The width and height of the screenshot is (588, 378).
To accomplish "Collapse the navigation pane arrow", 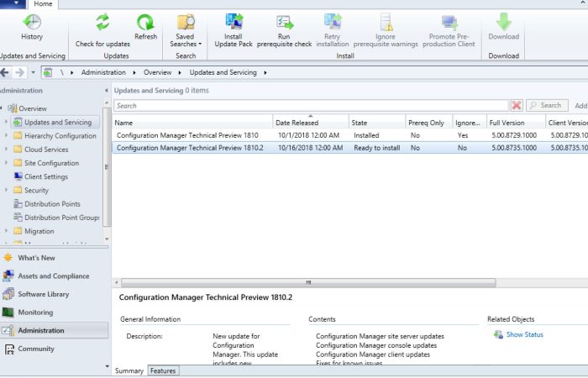I will [107, 91].
